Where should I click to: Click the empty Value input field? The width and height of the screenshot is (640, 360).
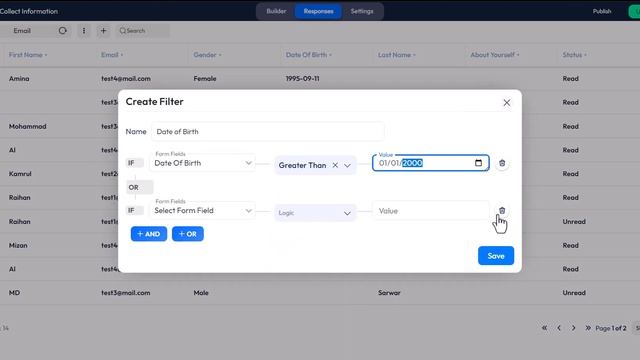click(431, 211)
